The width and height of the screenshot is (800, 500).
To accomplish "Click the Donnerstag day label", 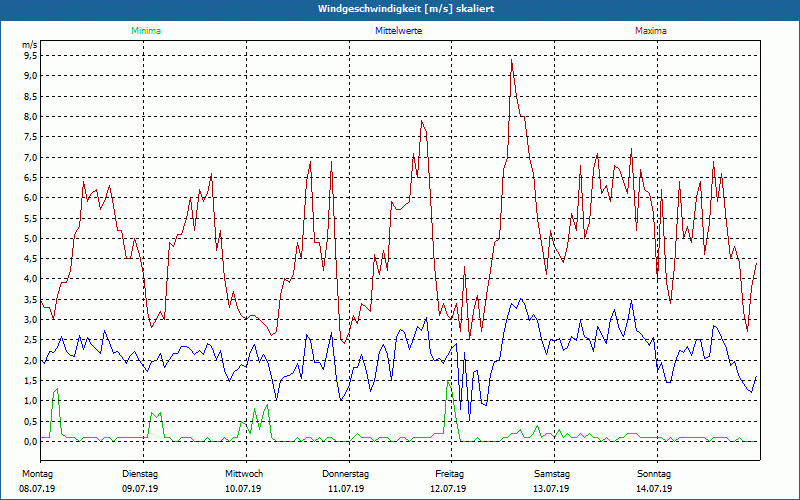I will 345,474.
